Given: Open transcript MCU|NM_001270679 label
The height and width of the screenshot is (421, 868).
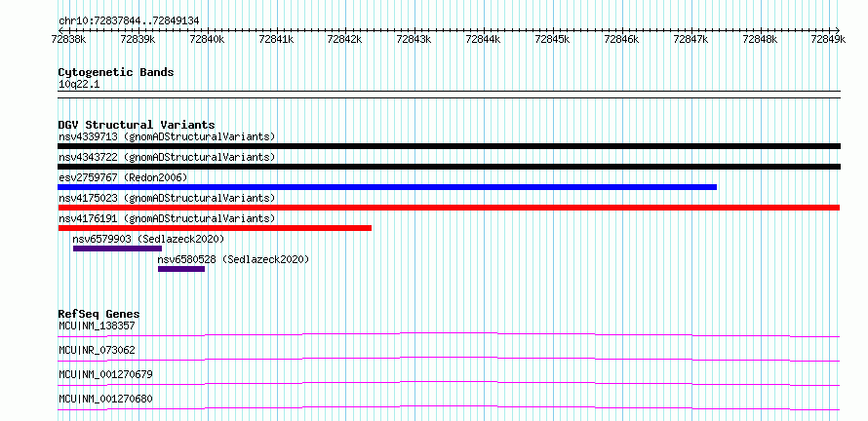Looking at the screenshot, I should click(x=105, y=374).
